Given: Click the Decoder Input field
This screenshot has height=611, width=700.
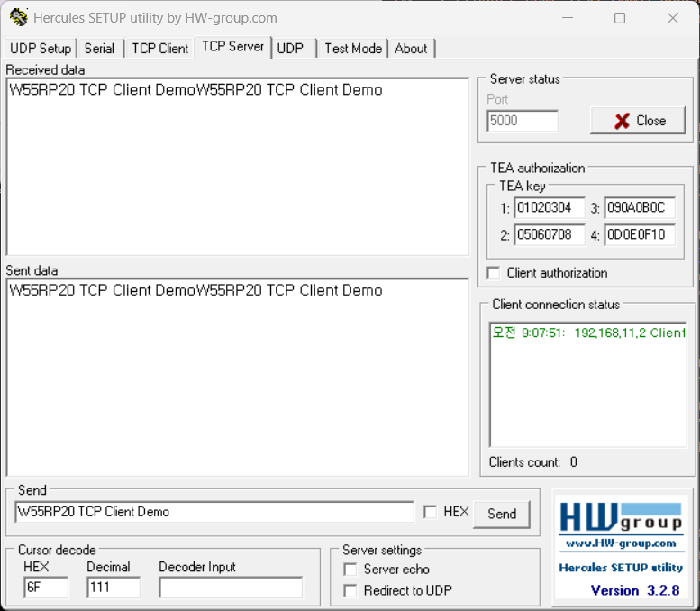Looking at the screenshot, I should coord(231,588).
